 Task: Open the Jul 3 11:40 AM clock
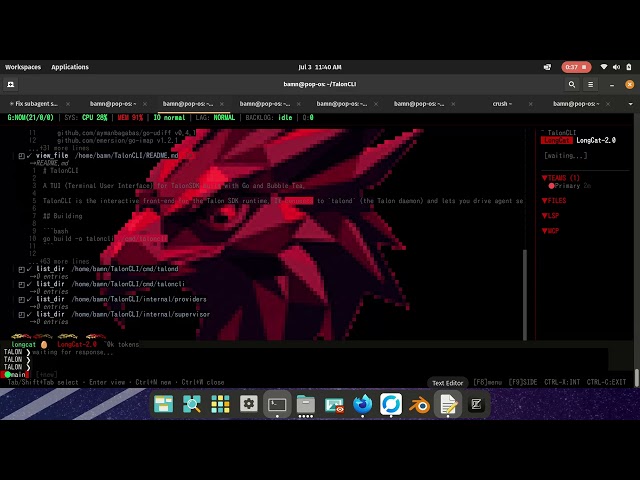pos(320,67)
